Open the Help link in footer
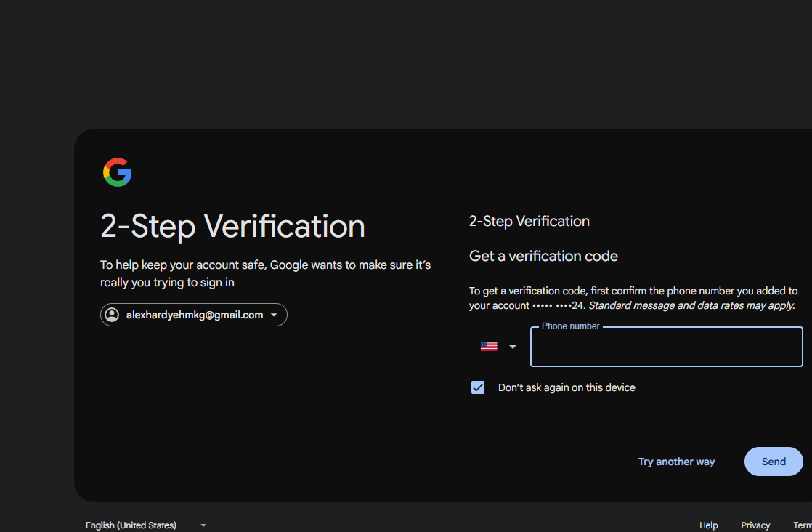This screenshot has width=812, height=532. (x=708, y=525)
